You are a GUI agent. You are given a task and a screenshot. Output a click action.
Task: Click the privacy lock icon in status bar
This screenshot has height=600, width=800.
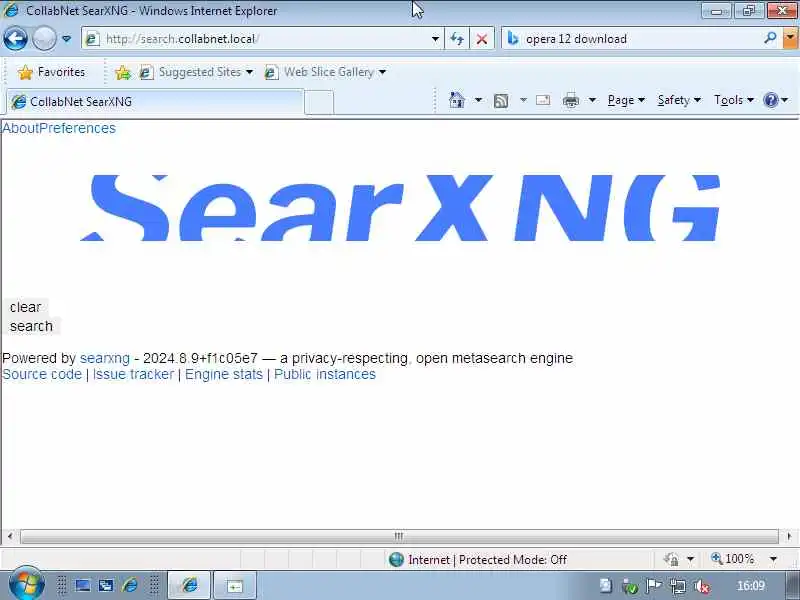(x=671, y=560)
